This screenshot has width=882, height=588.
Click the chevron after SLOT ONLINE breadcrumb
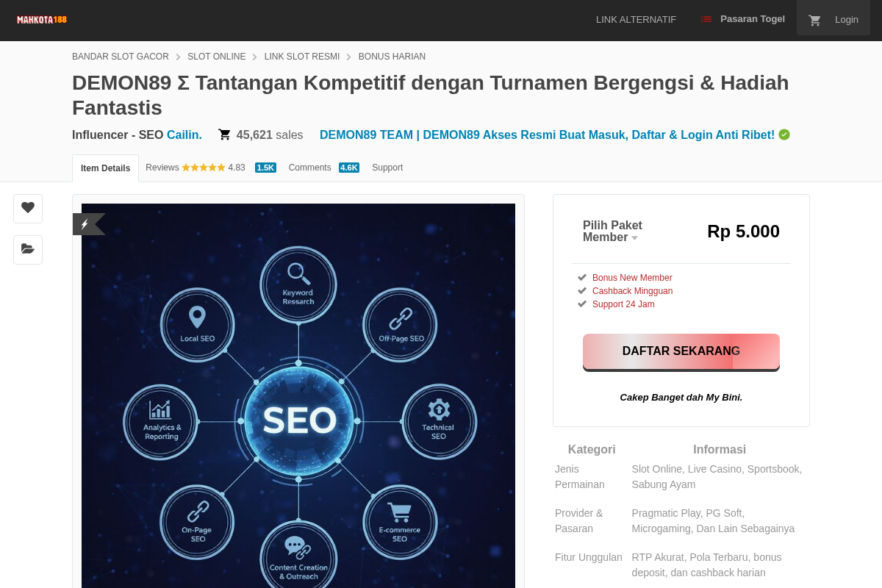click(x=254, y=57)
